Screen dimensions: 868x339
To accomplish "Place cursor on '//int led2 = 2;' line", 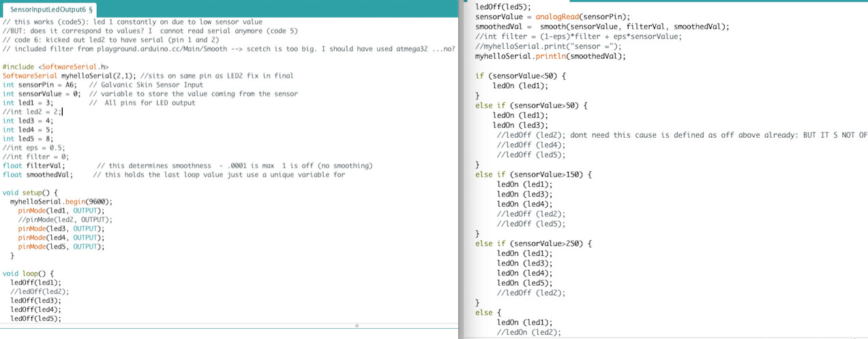I will coord(33,111).
